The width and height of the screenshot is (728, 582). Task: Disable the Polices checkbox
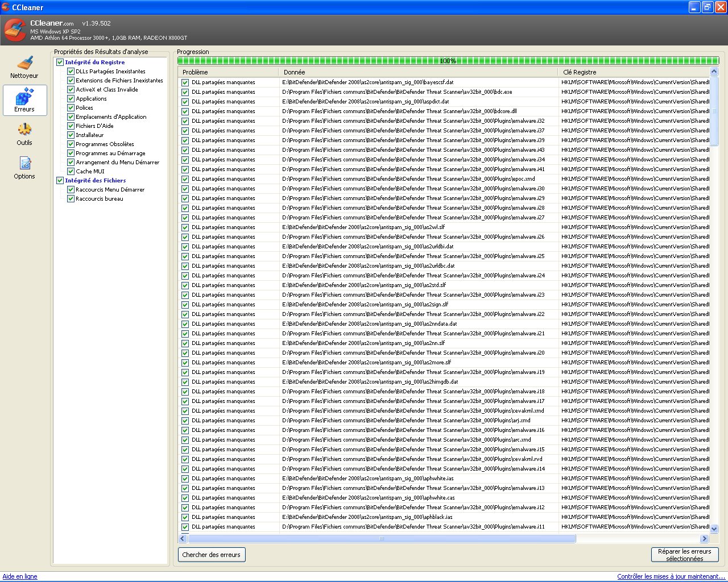point(71,108)
